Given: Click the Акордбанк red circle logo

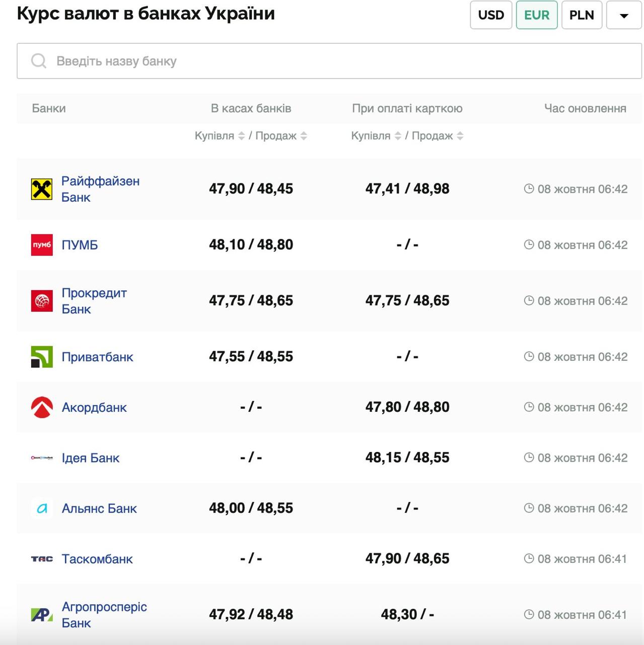Looking at the screenshot, I should 42,407.
